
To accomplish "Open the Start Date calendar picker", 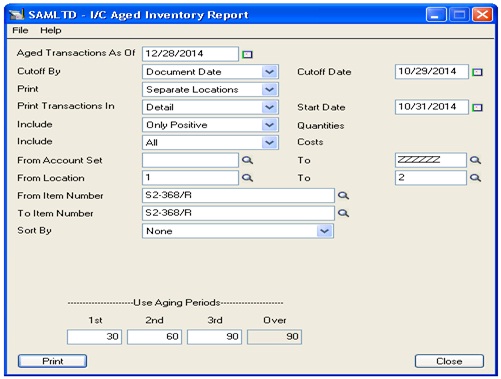I will coord(477,107).
